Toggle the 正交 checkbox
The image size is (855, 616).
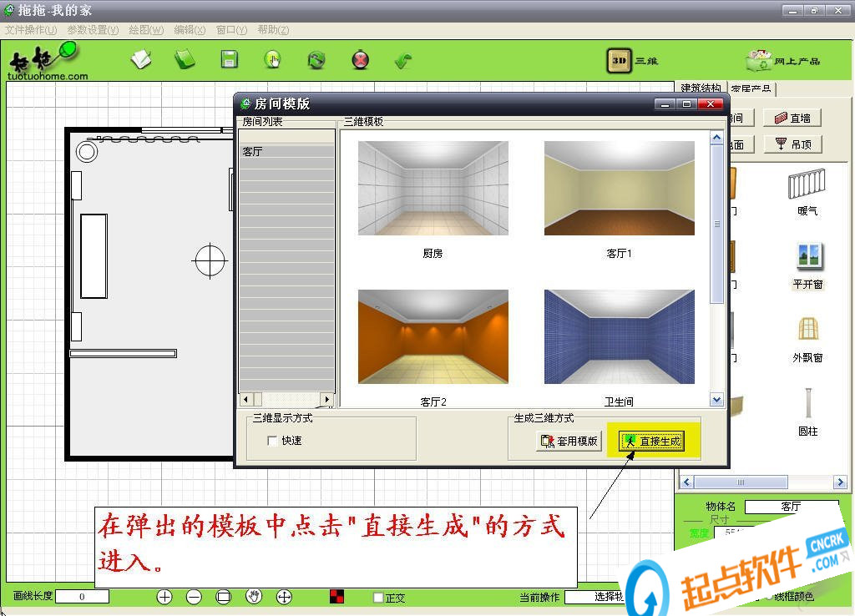pyautogui.click(x=378, y=598)
